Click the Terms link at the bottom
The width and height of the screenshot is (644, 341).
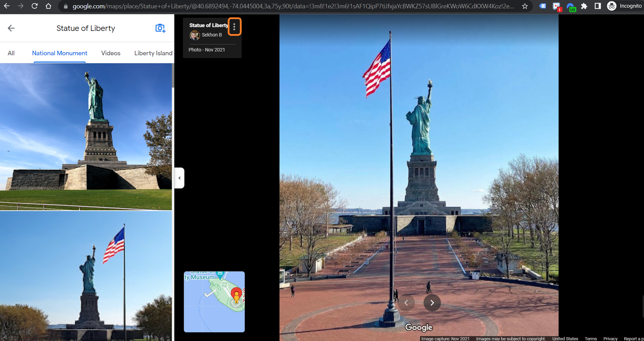tap(591, 338)
